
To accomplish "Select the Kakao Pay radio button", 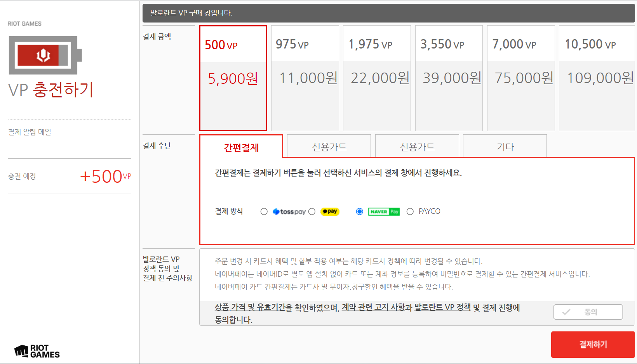I will pyautogui.click(x=312, y=211).
